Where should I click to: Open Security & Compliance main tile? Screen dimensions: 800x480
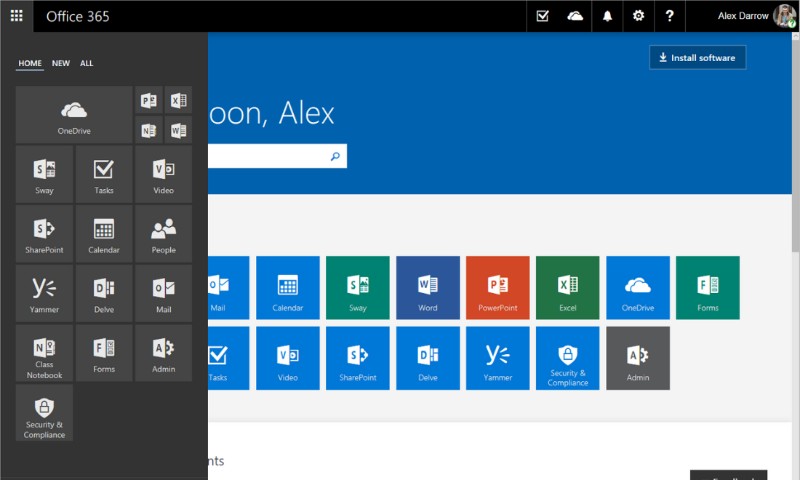coord(567,358)
